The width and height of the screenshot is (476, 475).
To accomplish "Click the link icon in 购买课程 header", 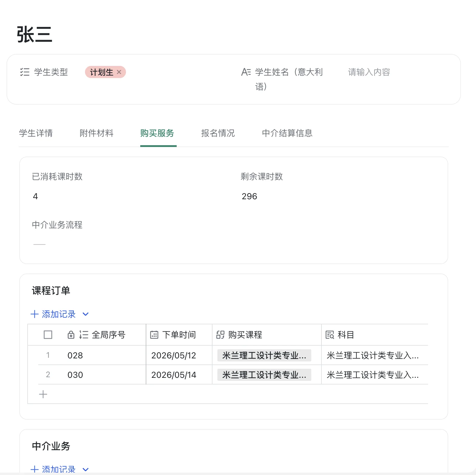I will point(220,335).
